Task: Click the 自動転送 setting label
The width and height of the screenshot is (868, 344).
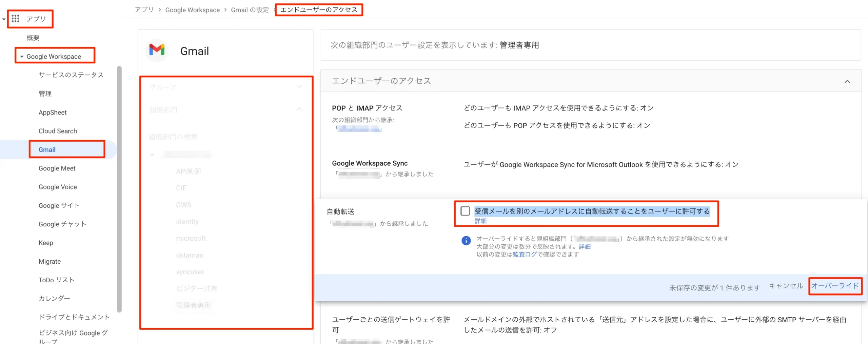Action: point(340,211)
